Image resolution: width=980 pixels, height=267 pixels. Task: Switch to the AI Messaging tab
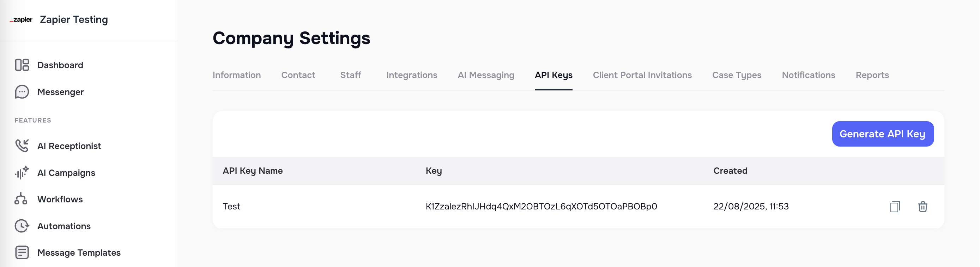(486, 75)
